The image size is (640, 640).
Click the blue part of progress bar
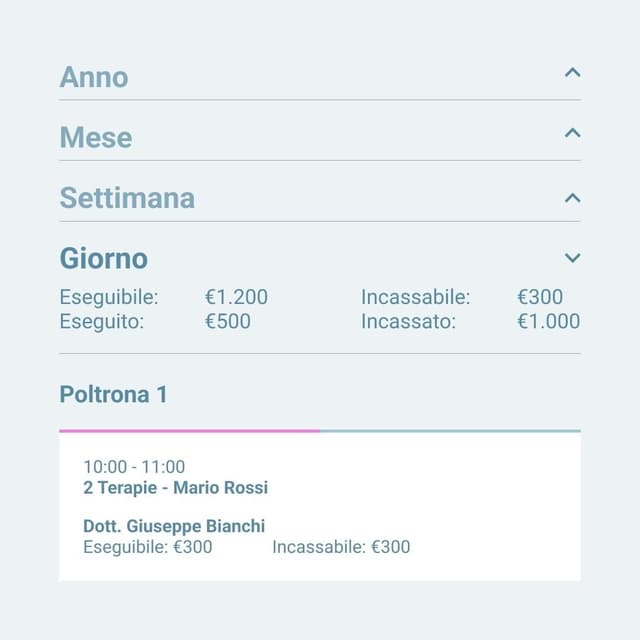(450, 431)
